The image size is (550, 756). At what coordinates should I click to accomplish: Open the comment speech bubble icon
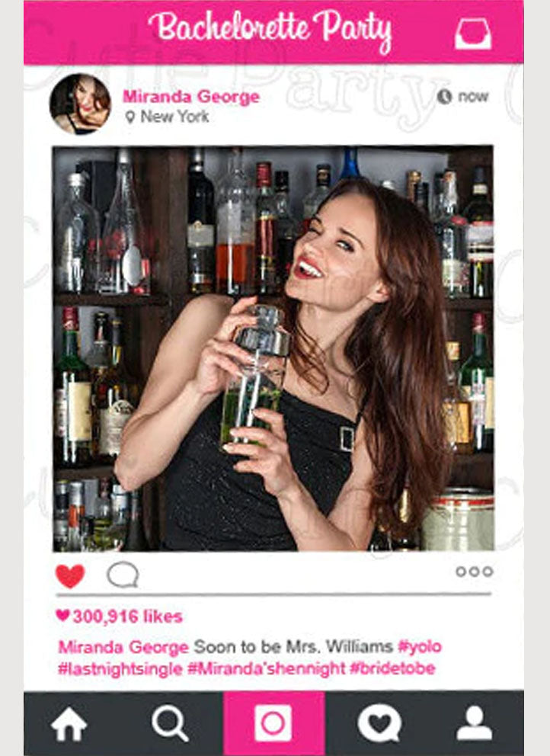(123, 575)
